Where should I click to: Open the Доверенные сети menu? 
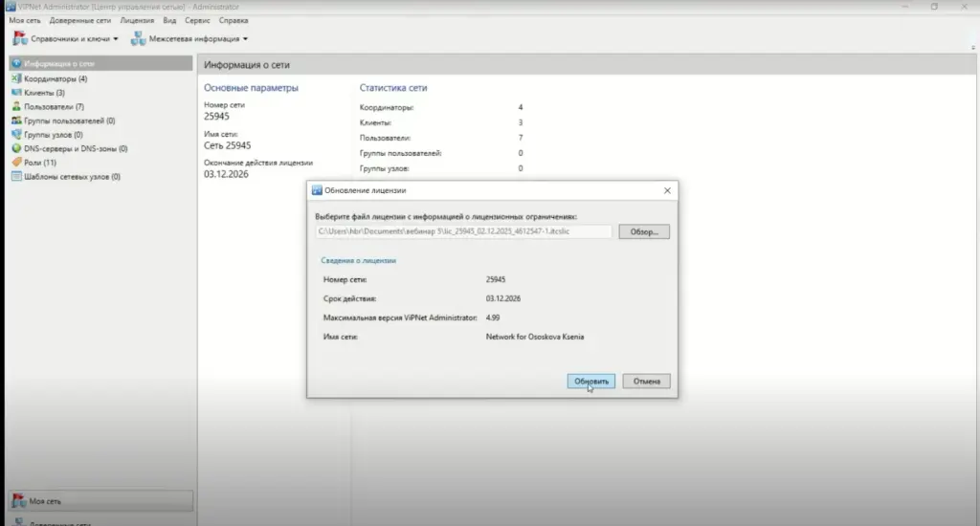(x=80, y=21)
